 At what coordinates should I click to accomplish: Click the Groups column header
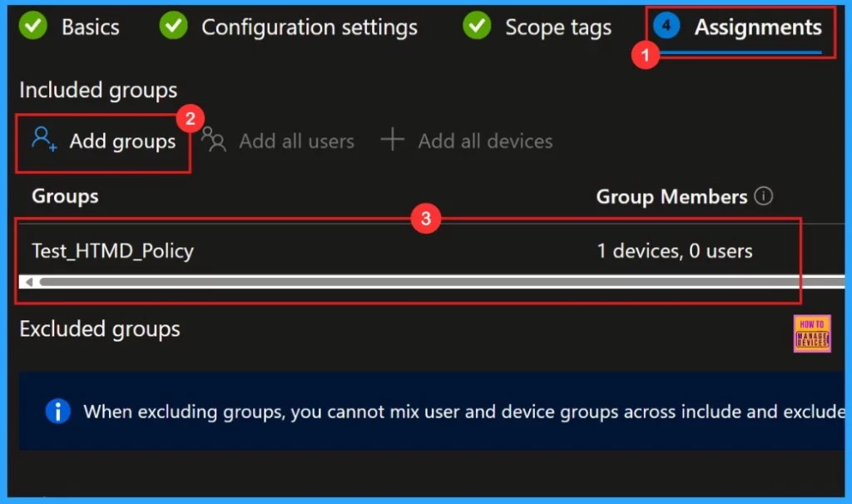pos(65,196)
